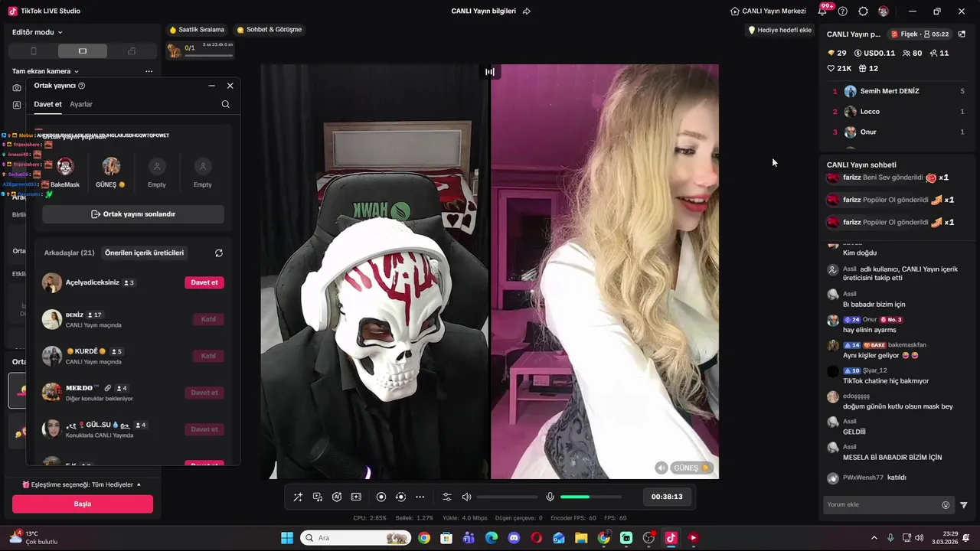Viewport: 980px width, 551px height.
Task: Switch to the Davet et tab
Action: coord(47,104)
